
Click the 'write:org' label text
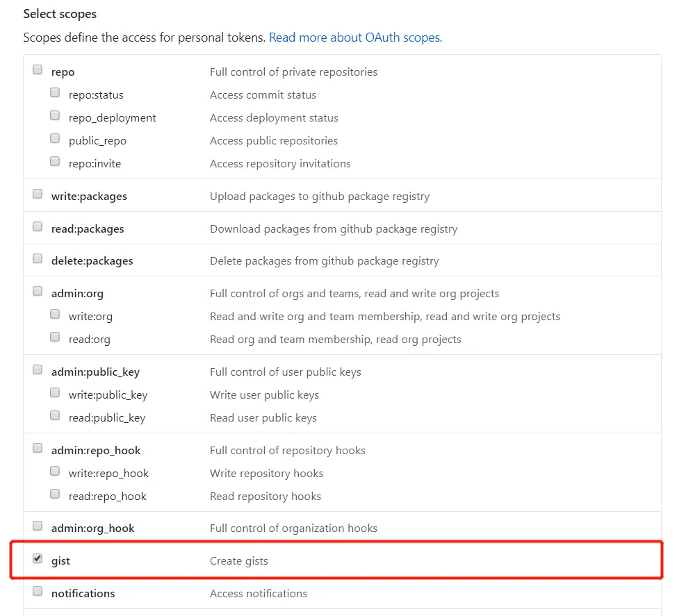coord(90,317)
